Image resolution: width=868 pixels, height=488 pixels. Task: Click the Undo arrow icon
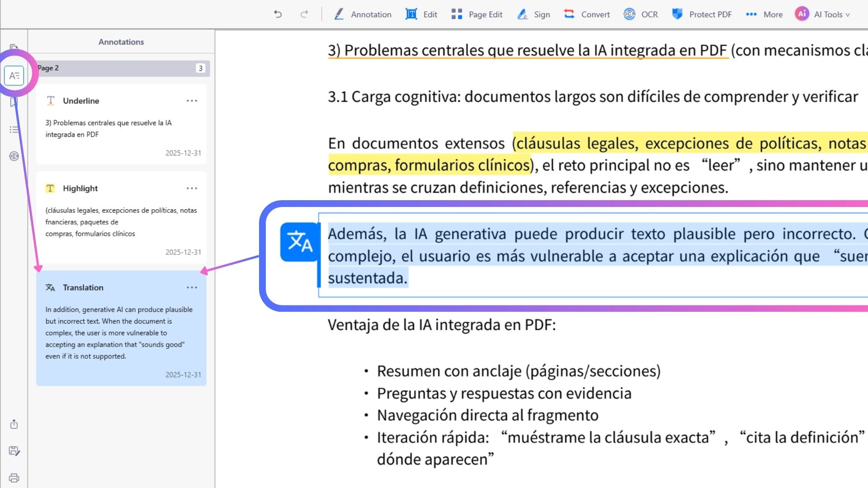point(278,14)
